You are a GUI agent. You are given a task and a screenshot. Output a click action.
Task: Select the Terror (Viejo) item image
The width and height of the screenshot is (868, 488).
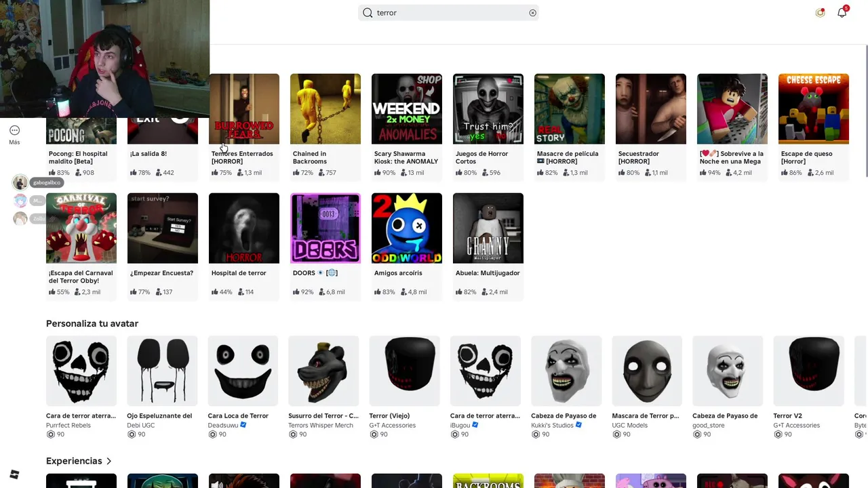tap(405, 371)
